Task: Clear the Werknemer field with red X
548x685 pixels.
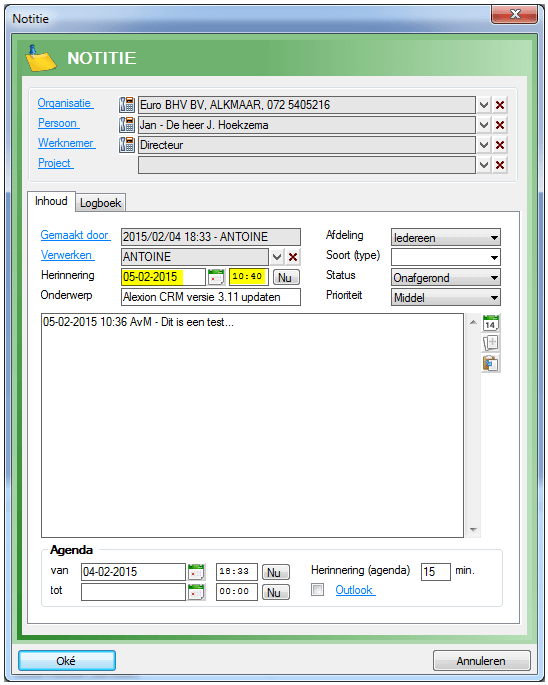Action: tap(500, 145)
